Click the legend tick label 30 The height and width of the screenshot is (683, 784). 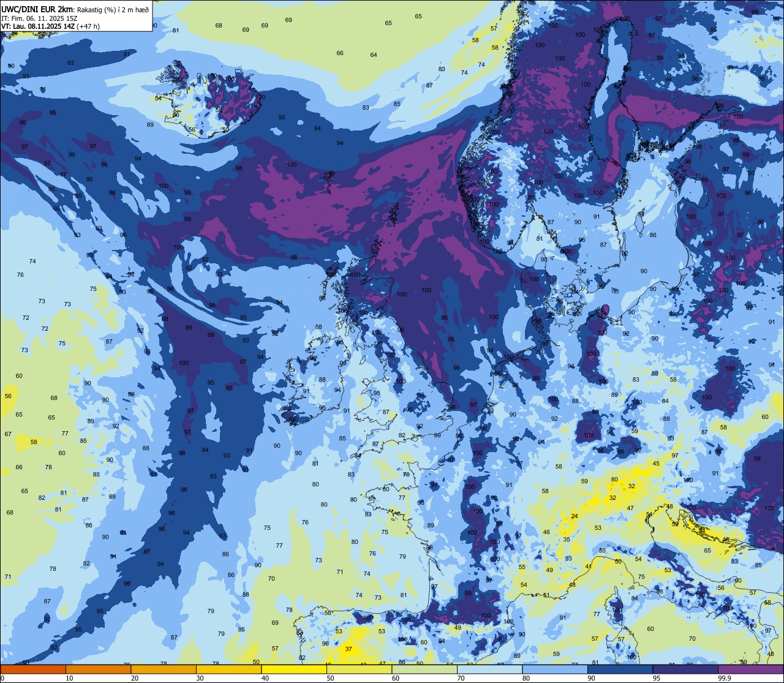click(200, 678)
